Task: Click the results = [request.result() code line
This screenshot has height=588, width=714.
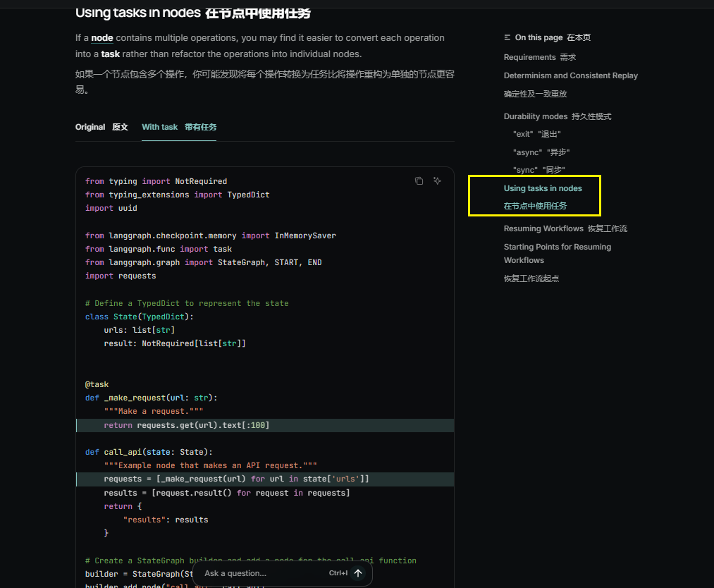Action: [x=227, y=493]
